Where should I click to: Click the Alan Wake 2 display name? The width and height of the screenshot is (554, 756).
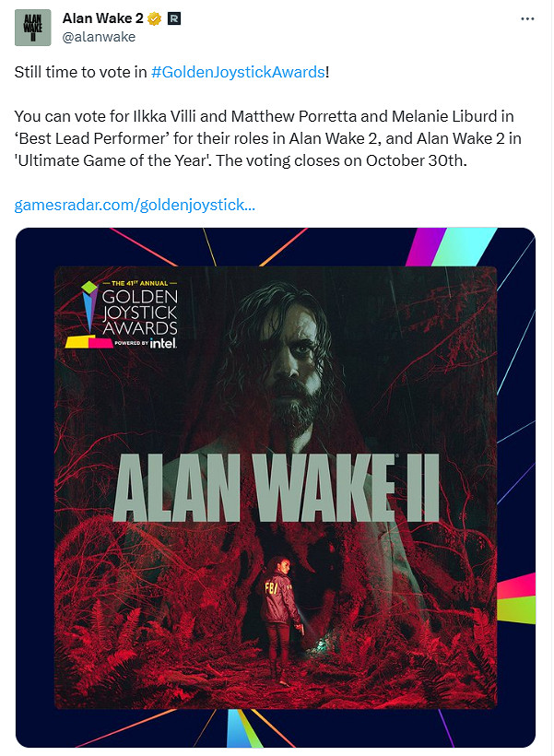pyautogui.click(x=102, y=18)
